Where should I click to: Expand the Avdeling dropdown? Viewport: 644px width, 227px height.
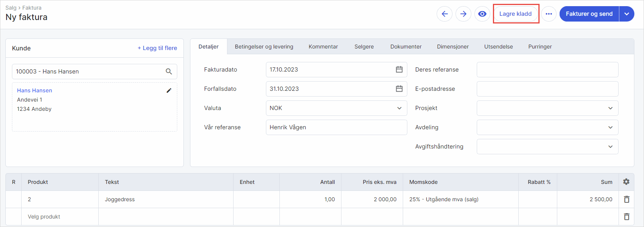tap(610, 127)
